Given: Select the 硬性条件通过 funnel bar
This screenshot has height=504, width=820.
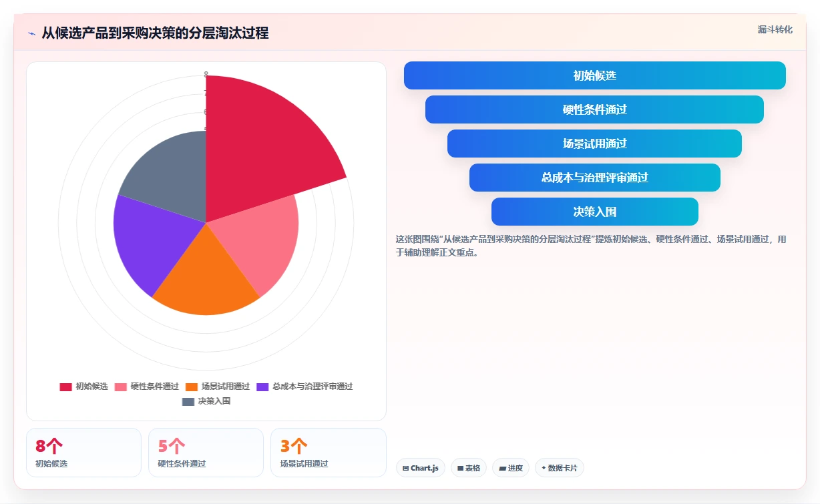Looking at the screenshot, I should [594, 109].
